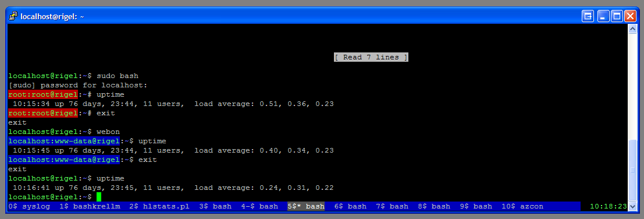Click the extra button left of minimize

tap(588, 16)
